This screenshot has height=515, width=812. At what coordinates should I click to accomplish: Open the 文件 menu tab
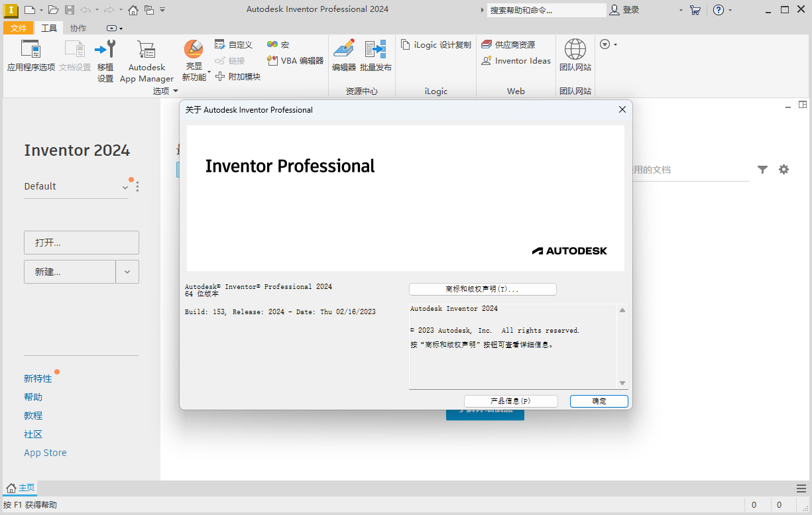[x=19, y=28]
